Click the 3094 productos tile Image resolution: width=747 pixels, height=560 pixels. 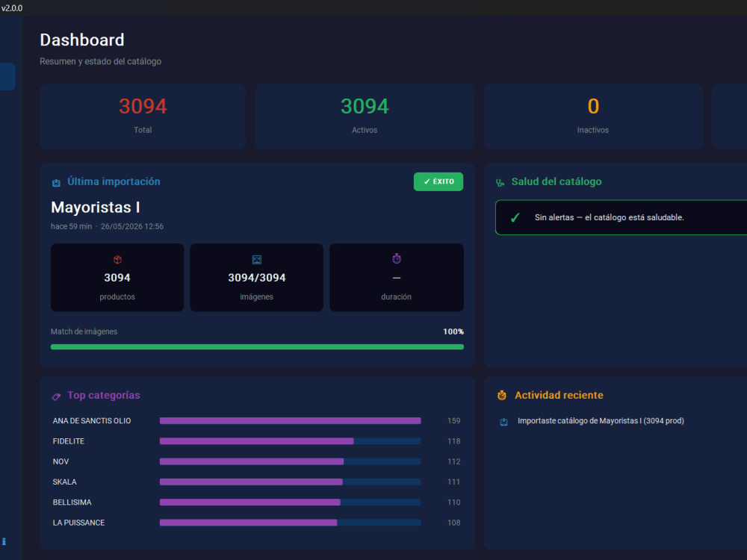click(x=117, y=278)
